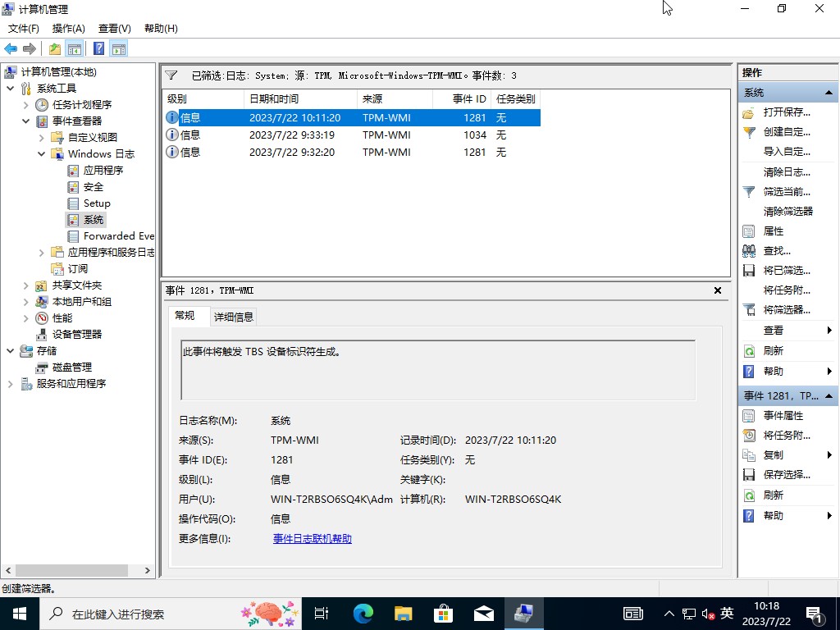Viewport: 840px width, 630px height.
Task: Open 性能 node
Action: (62, 318)
